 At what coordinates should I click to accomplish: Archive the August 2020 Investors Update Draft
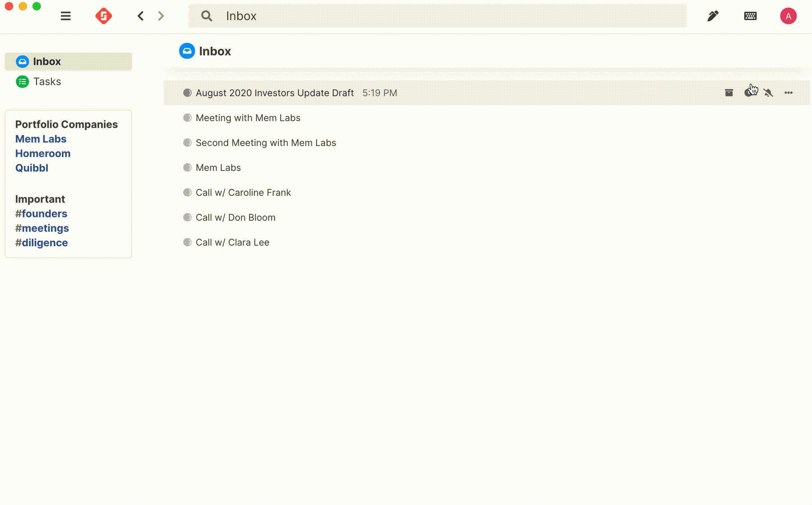(729, 92)
